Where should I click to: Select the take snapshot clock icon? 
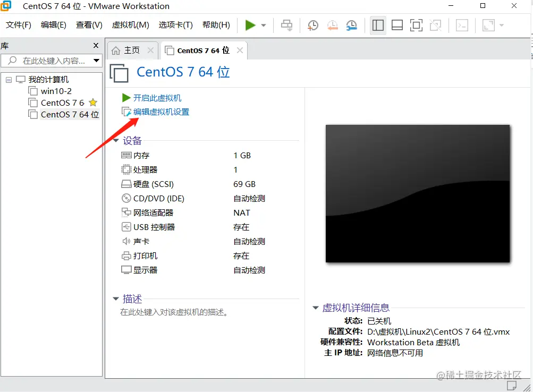[312, 25]
